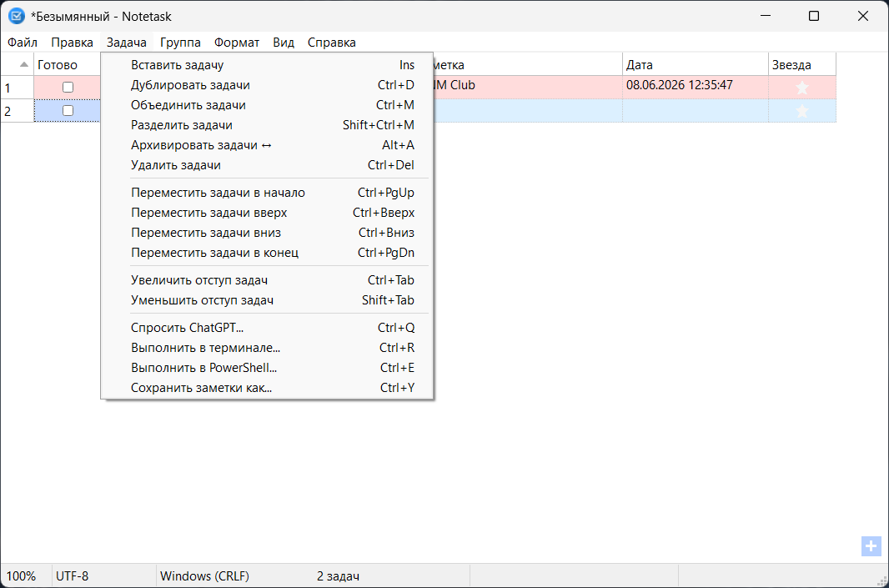Click the '2 задач' status bar text

point(338,576)
